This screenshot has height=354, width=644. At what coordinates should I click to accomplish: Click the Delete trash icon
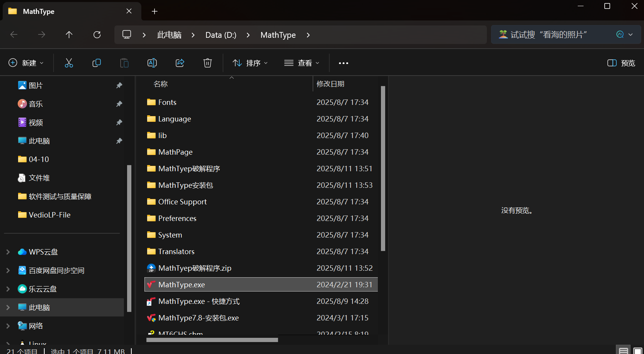(208, 63)
